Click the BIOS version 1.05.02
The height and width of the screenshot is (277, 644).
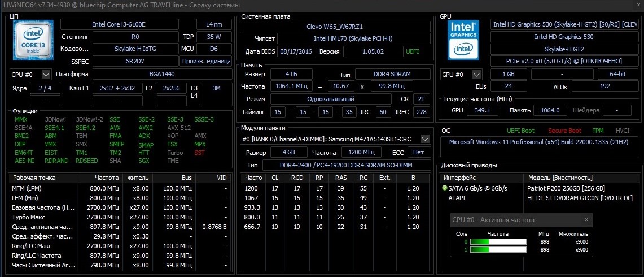(373, 51)
